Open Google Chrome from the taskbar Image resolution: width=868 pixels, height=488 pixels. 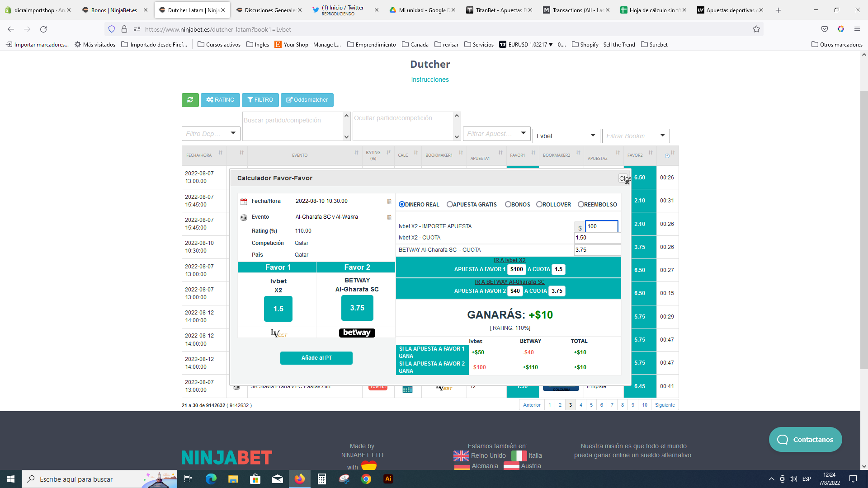[366, 479]
